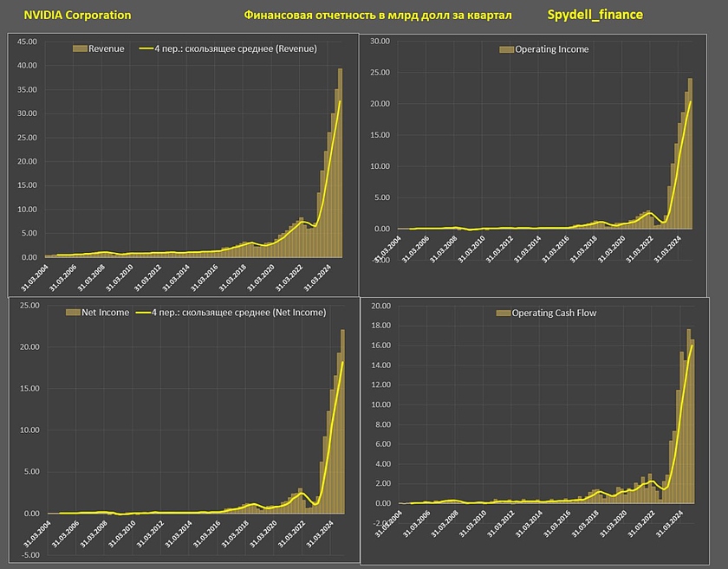Select the Revenue moving average legend line
The height and width of the screenshot is (569, 728).
tap(146, 49)
